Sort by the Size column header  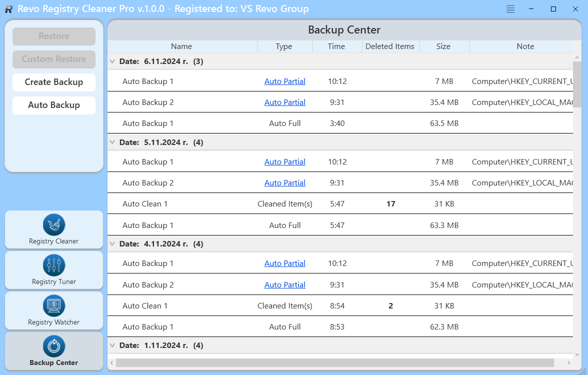(x=443, y=46)
